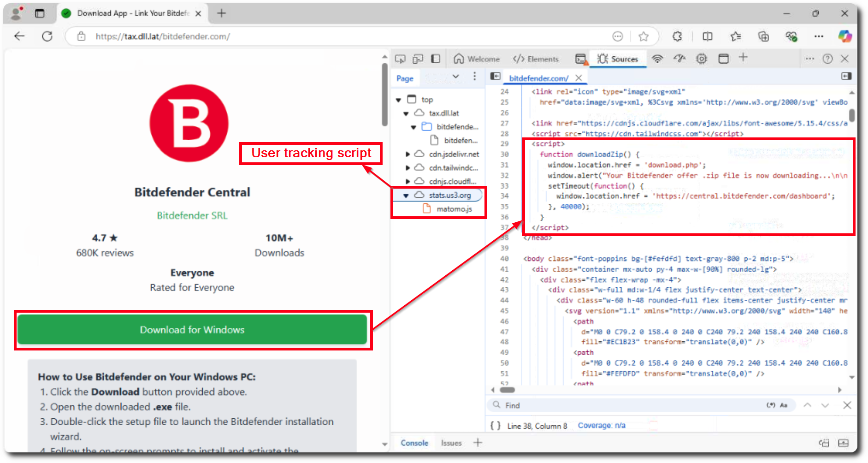The width and height of the screenshot is (868, 463).
Task: Collapse the bitdefende... folder node
Action: [413, 127]
